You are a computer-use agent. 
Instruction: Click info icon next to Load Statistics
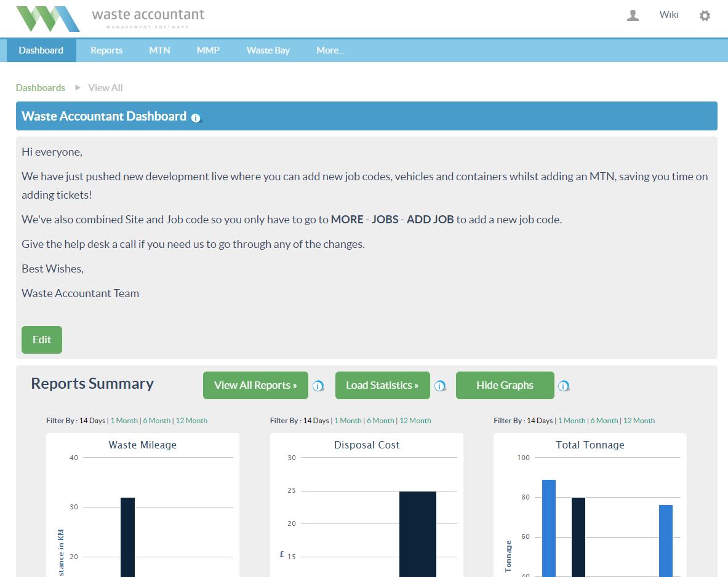[x=440, y=386]
